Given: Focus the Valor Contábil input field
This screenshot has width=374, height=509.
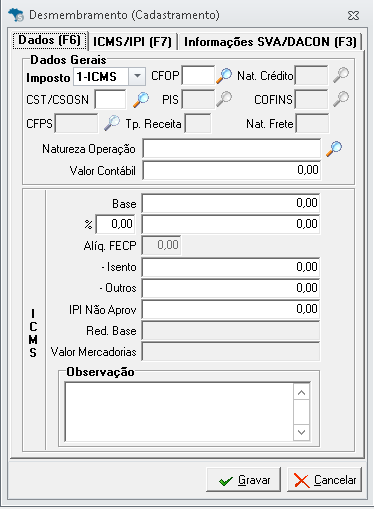Looking at the screenshot, I should coord(232,170).
